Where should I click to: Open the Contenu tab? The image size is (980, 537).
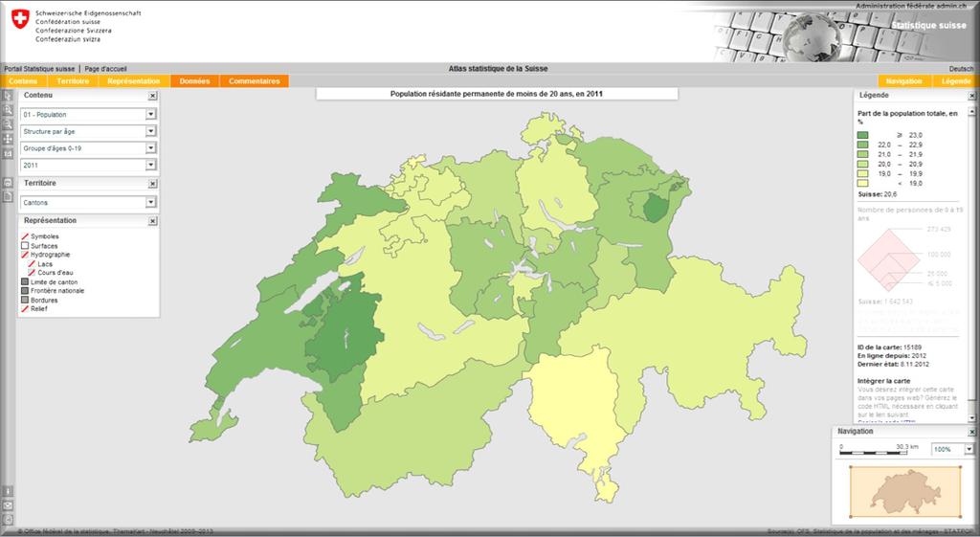tap(23, 81)
